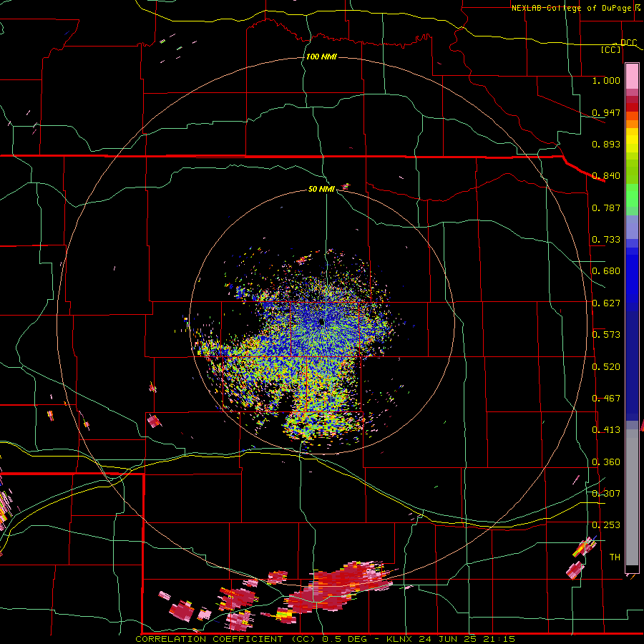This screenshot has width=644, height=644.
Task: Click the 24 JUN 25 21:15 timestamp
Action: click(x=467, y=639)
